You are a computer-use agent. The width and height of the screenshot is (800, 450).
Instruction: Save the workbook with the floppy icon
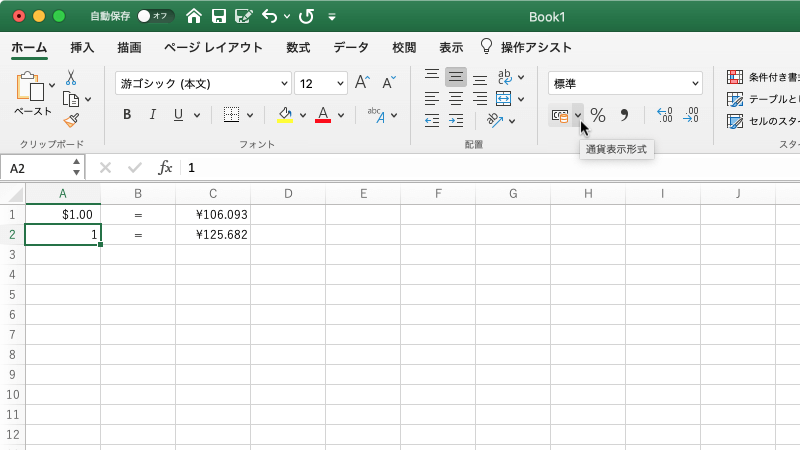[219, 16]
